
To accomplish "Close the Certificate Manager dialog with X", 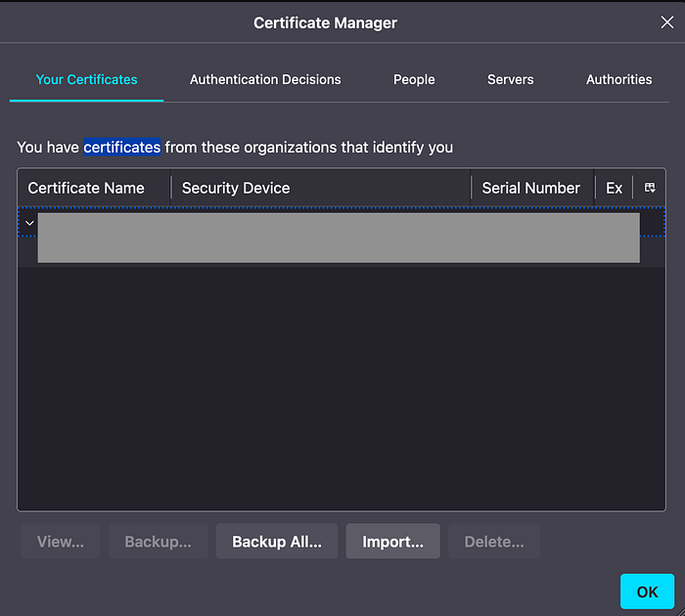I will click(x=666, y=22).
